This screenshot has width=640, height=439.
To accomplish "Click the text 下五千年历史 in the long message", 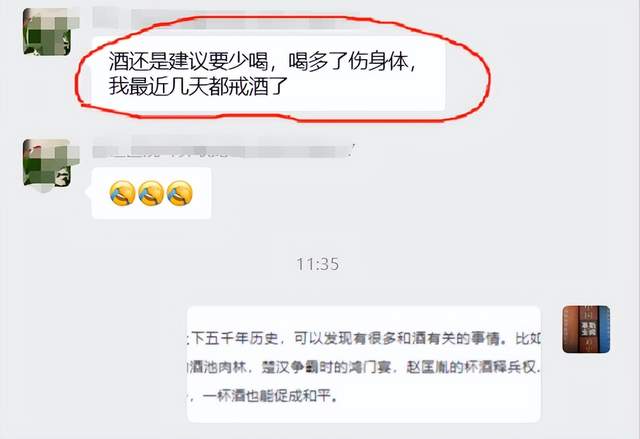I will [x=234, y=338].
